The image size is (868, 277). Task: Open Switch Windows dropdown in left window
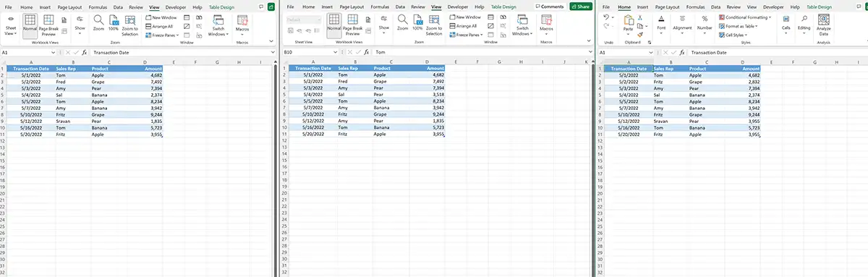(218, 26)
